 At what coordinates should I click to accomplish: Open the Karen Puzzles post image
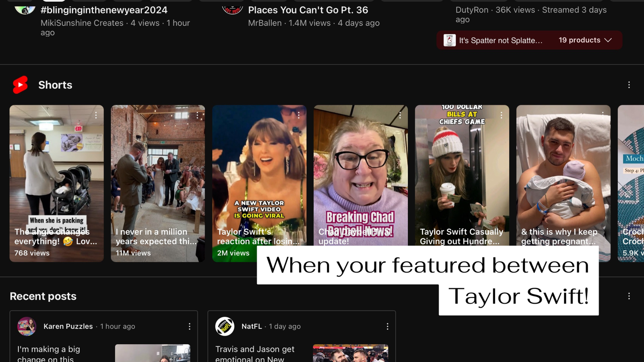[152, 353]
